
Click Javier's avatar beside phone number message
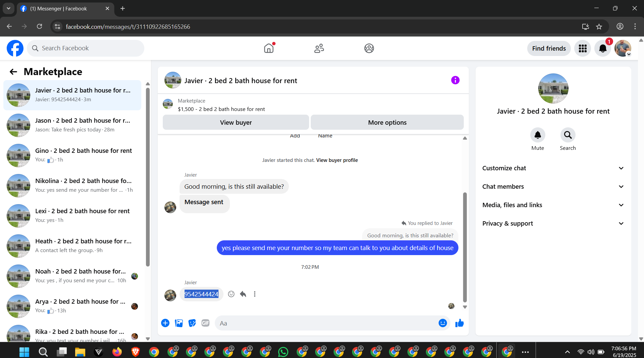coord(170,295)
